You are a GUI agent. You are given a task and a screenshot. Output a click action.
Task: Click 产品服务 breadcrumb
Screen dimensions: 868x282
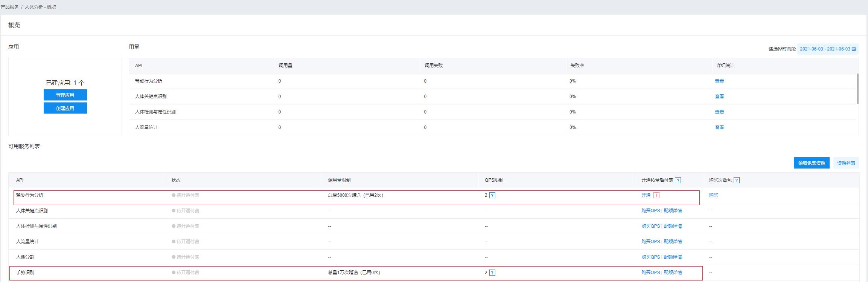coord(10,7)
